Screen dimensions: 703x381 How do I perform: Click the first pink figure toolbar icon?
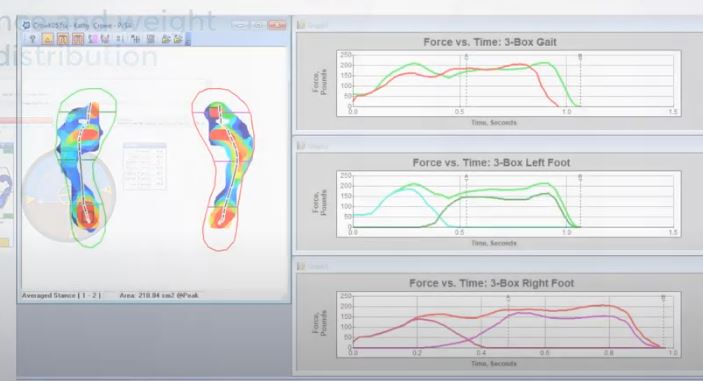93,39
